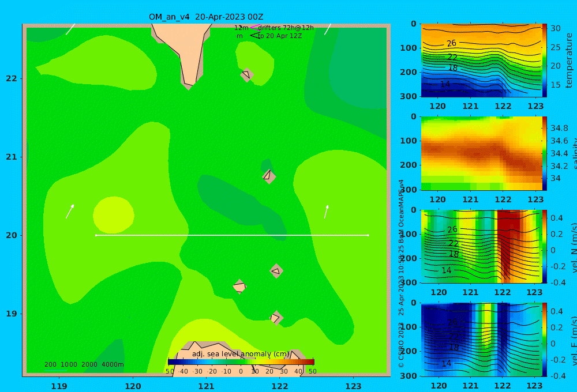Screen dimensions: 577x392
Task: Click longitude label 121 on main map
Action: 206,386
